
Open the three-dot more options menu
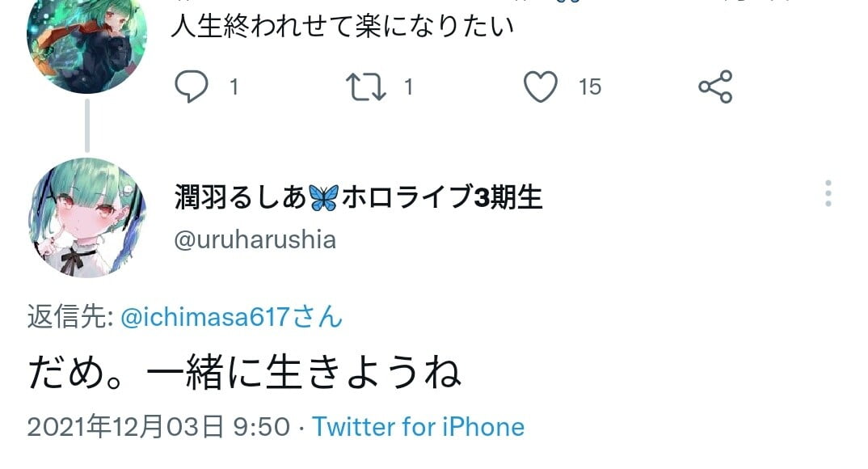point(828,194)
